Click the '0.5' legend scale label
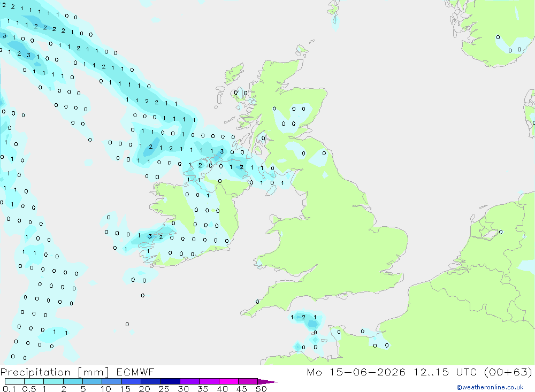The height and width of the screenshot is (392, 535). [x=29, y=389]
